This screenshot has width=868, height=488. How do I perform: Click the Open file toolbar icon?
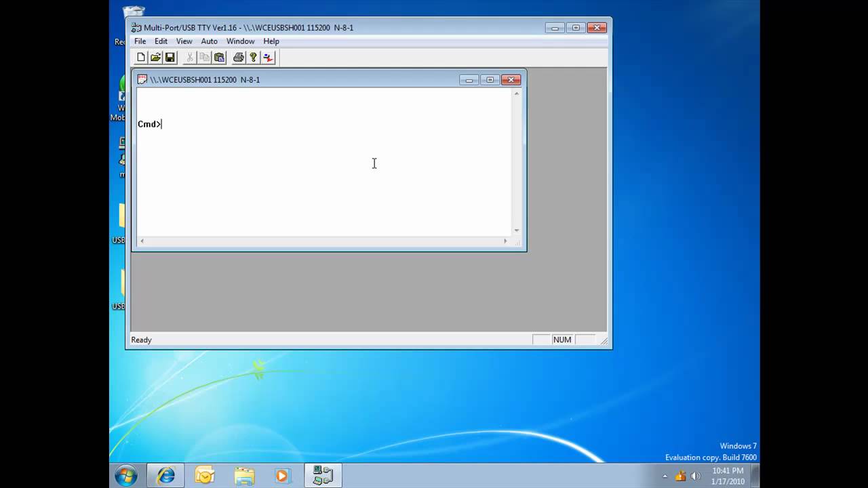(x=155, y=58)
